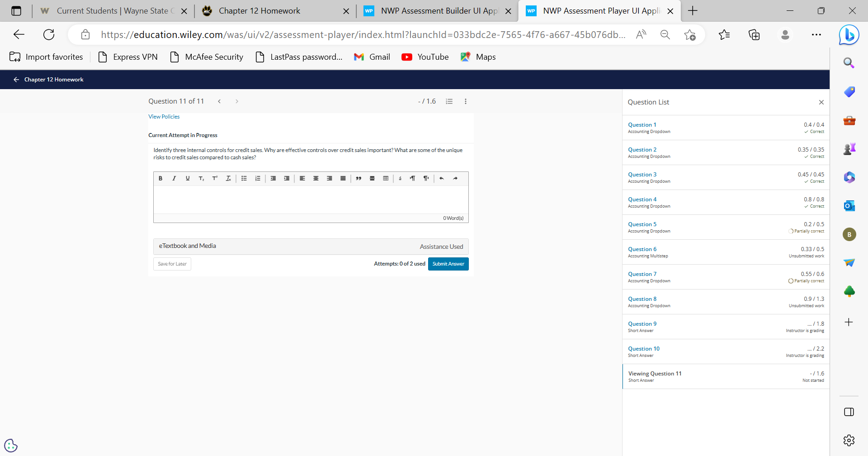Open the question's more options menu
The height and width of the screenshot is (456, 868).
pyautogui.click(x=466, y=101)
